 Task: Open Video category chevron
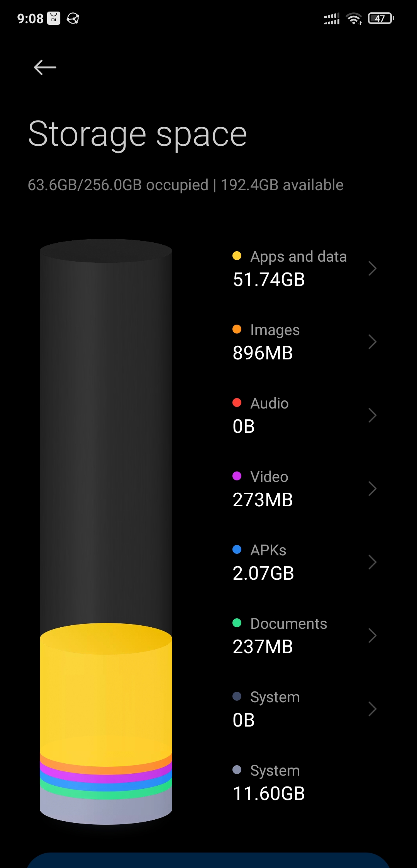coord(372,488)
